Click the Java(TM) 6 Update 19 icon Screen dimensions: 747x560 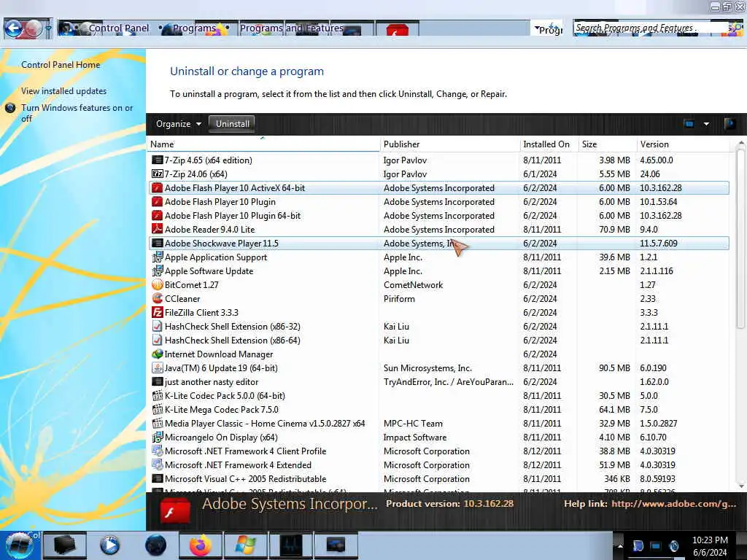coord(158,367)
